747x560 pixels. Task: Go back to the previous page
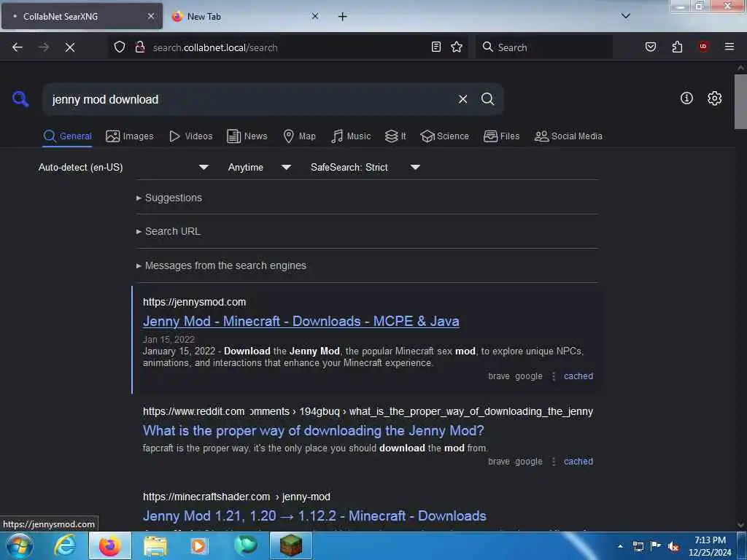pyautogui.click(x=18, y=47)
